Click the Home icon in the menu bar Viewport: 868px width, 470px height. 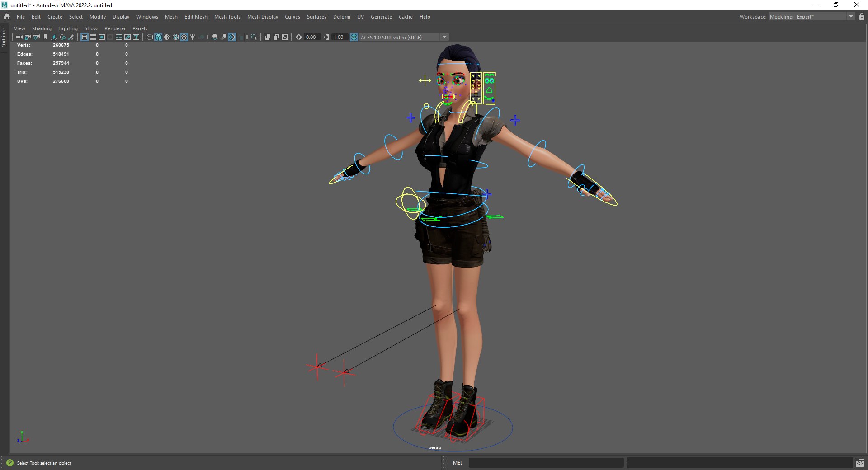click(7, 17)
